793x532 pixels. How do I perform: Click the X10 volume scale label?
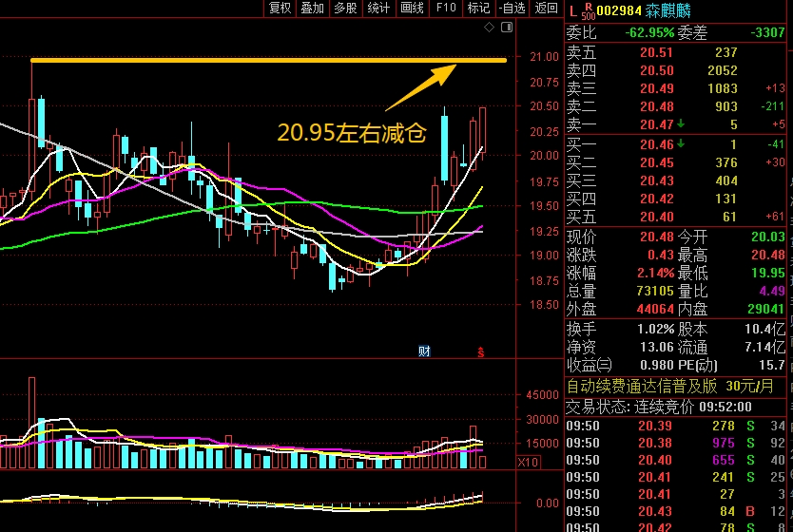click(528, 462)
